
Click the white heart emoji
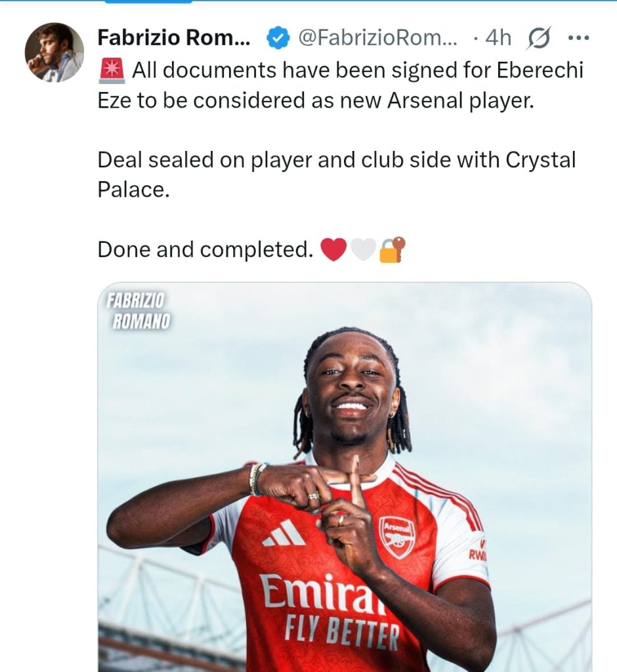363,249
